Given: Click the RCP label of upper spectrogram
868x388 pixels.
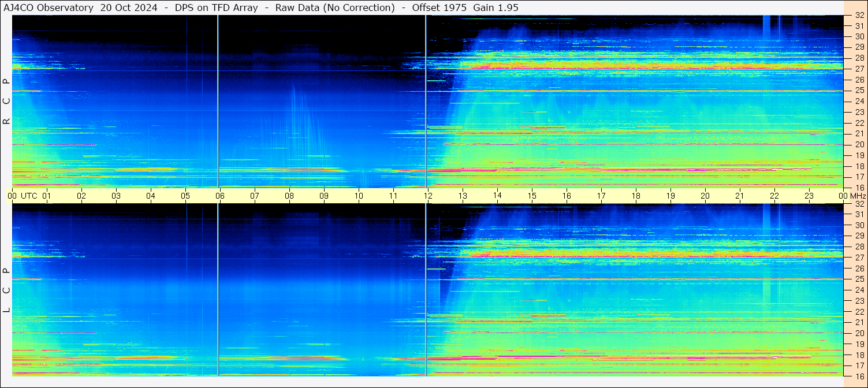Looking at the screenshot, I should pos(6,102).
